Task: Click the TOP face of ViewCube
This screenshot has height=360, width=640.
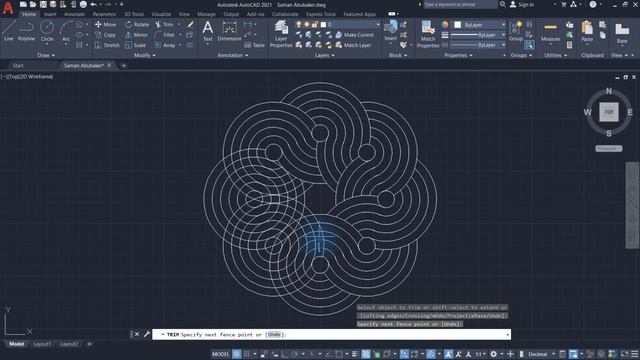Action: 609,112
